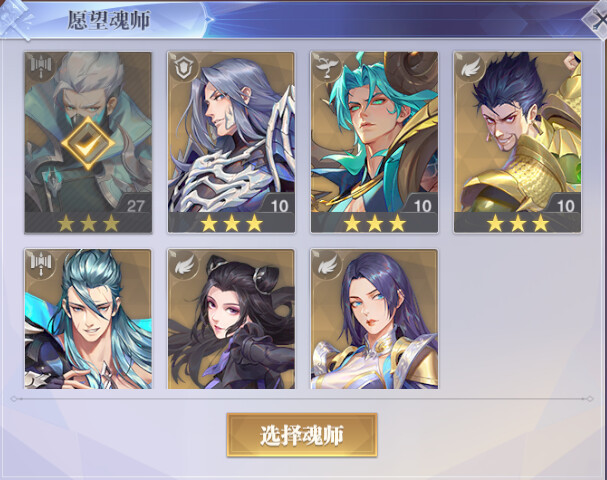Screen dimensions: 607x480
Task: Click the level 27 badge on the masked hero
Action: [x=135, y=205]
